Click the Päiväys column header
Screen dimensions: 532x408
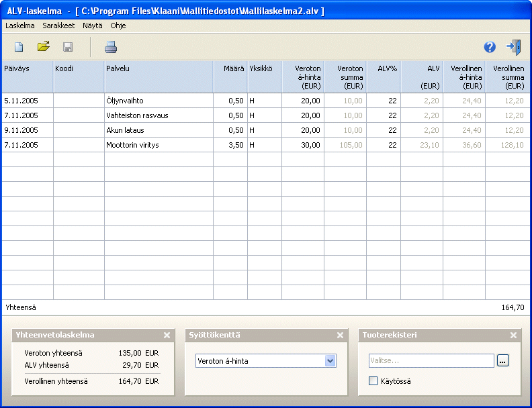point(27,76)
